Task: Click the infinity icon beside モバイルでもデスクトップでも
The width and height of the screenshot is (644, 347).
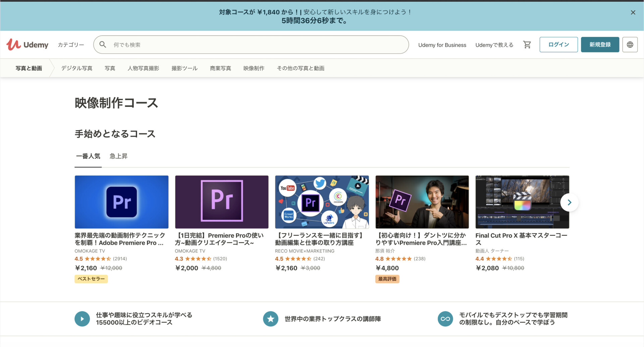Action: tap(445, 319)
